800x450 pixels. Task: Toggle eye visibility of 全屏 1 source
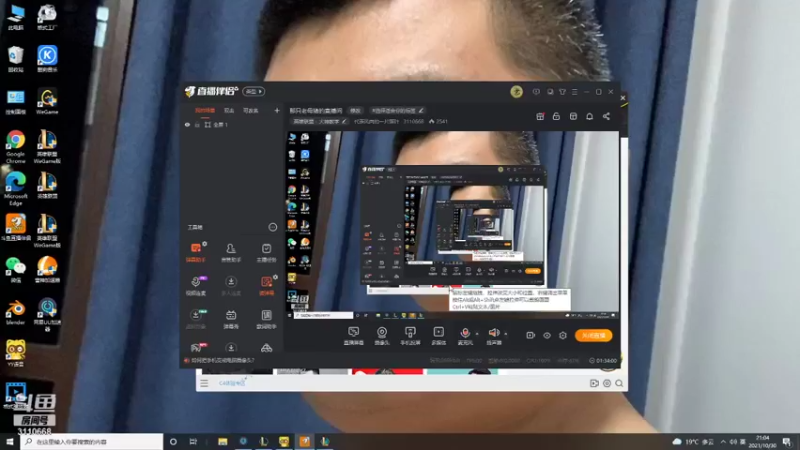tap(187, 124)
